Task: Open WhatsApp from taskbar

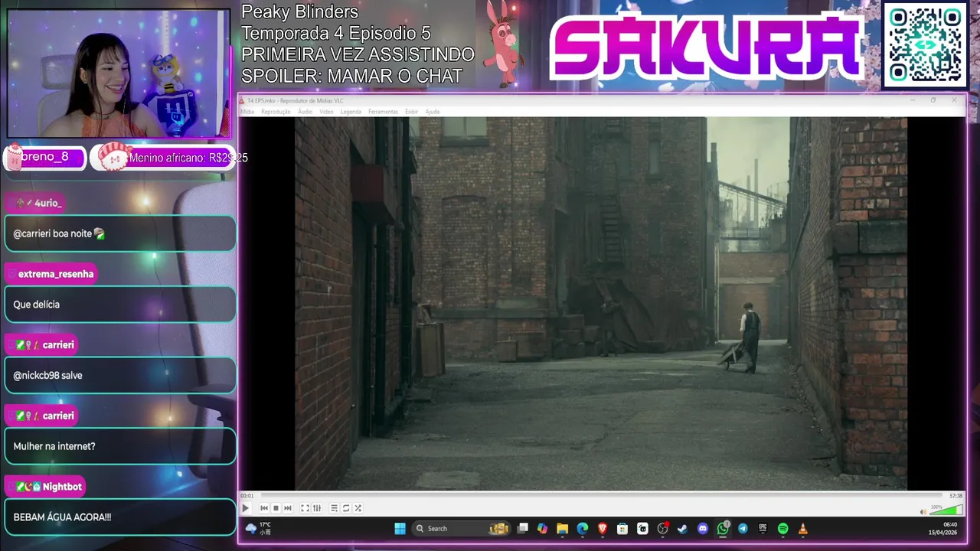Action: coord(723,528)
